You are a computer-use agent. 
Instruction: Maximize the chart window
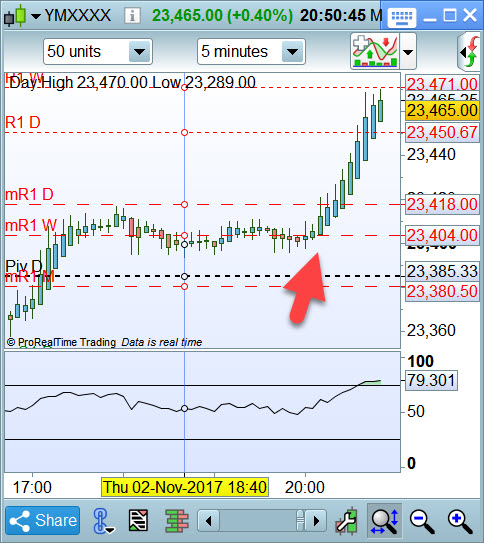click(x=450, y=16)
